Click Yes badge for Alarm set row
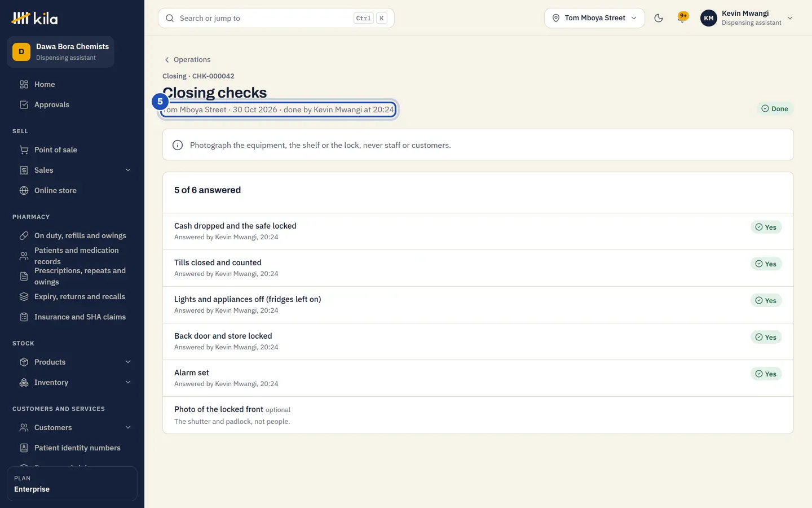This screenshot has height=508, width=812. tap(766, 374)
